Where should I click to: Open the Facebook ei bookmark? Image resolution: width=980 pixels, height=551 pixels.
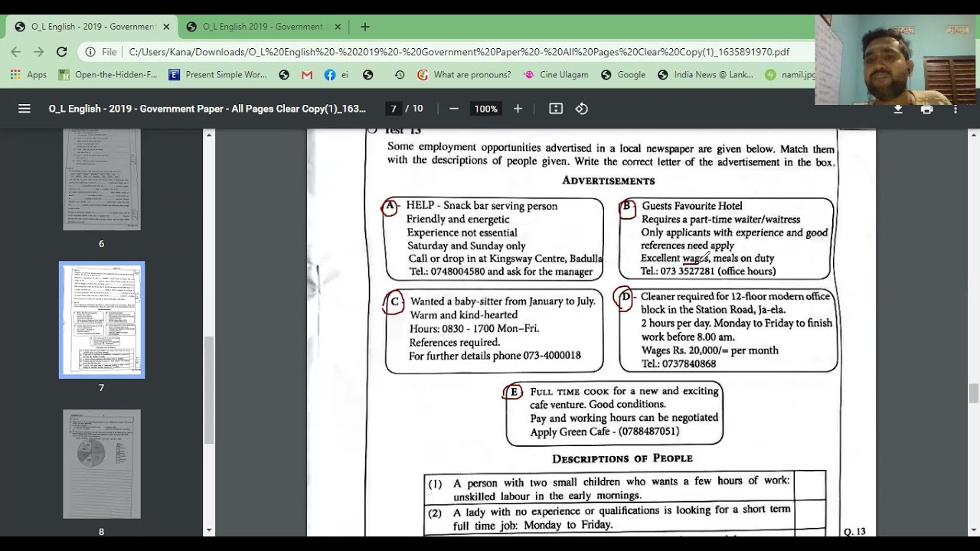click(336, 75)
